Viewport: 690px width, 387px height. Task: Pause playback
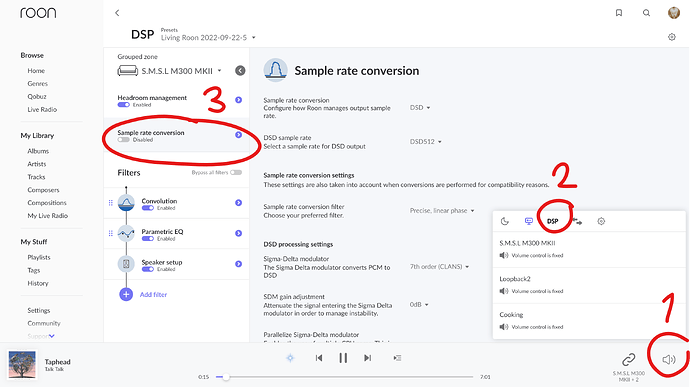click(343, 358)
